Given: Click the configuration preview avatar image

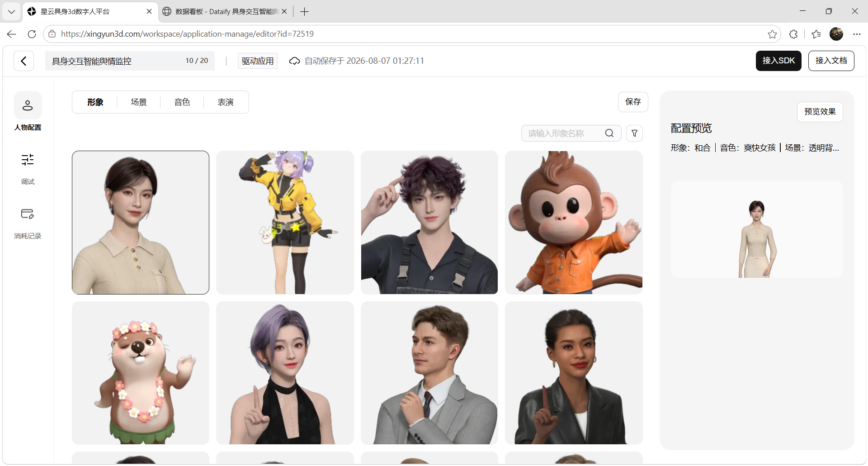Looking at the screenshot, I should pos(757,229).
